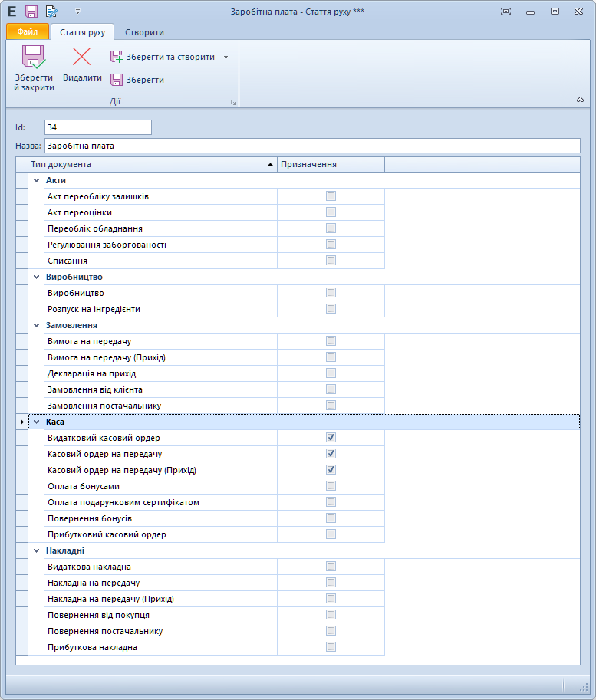Image resolution: width=596 pixels, height=700 pixels.
Task: Click the application 'E' logo icon
Action: click(12, 11)
